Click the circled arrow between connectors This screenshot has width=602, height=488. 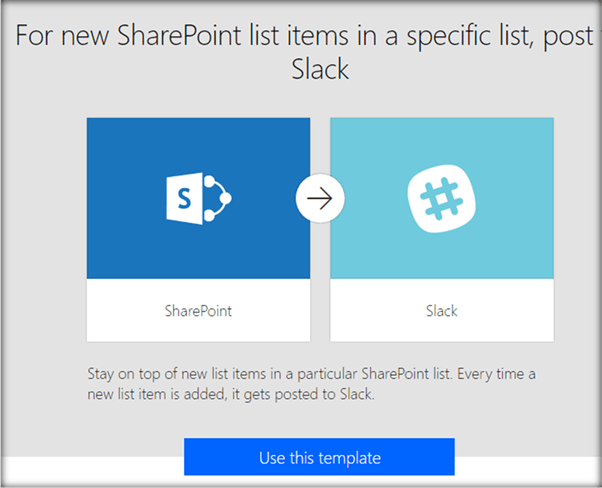pos(320,198)
